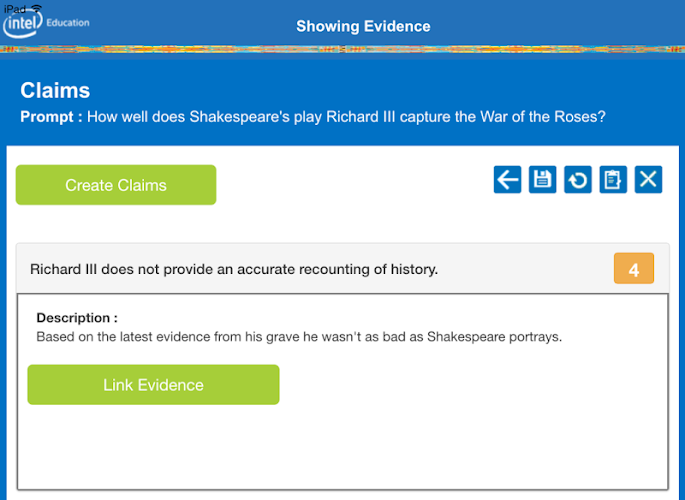The width and height of the screenshot is (685, 500).
Task: Tap the Wi-Fi status icon
Action: [x=36, y=8]
